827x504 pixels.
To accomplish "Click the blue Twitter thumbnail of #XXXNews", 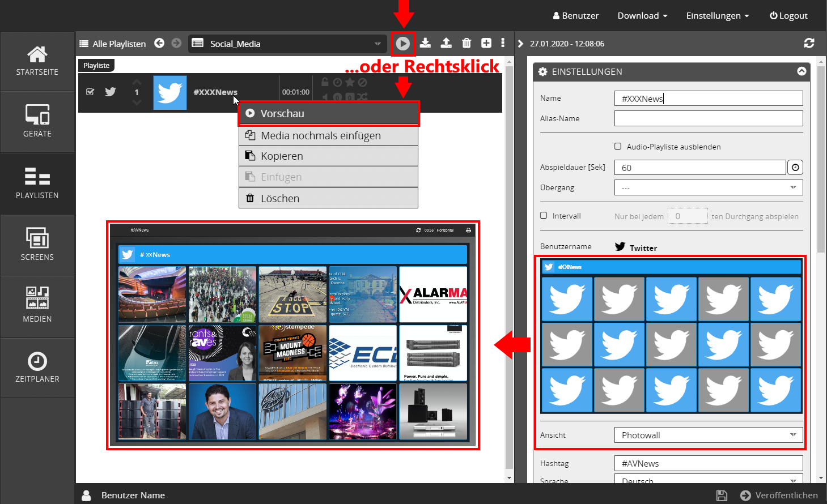I will click(x=170, y=92).
